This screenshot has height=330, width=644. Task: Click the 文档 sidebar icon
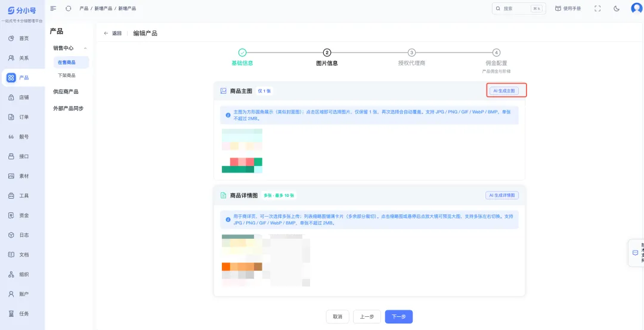(x=11, y=255)
